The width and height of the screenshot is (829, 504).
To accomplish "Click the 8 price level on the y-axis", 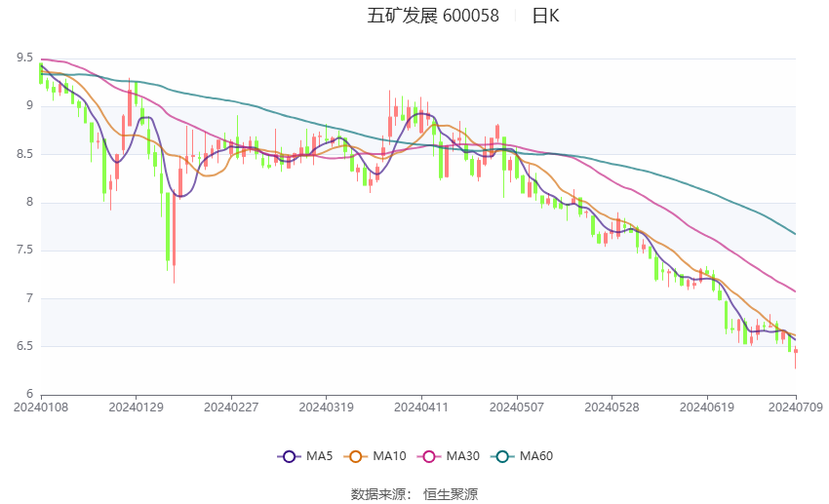I will coord(29,203).
